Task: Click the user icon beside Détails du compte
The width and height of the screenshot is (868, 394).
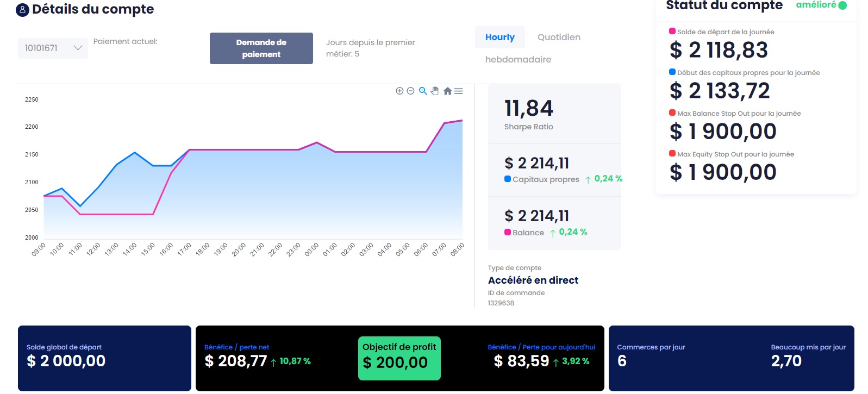Action: pos(22,10)
